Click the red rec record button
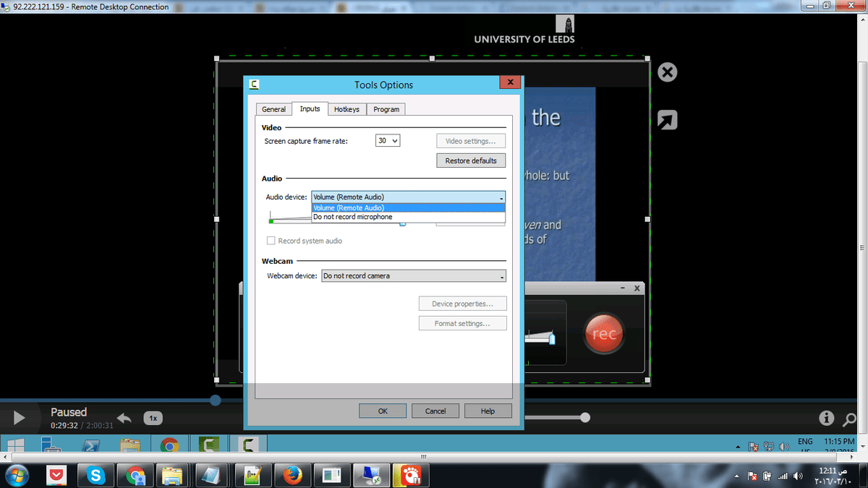Viewport: 868px width, 488px height. click(604, 334)
